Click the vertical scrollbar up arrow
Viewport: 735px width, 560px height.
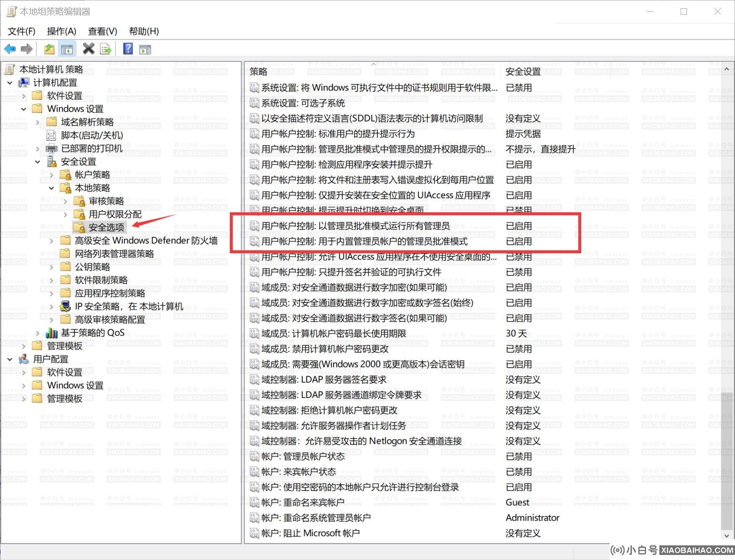point(727,69)
